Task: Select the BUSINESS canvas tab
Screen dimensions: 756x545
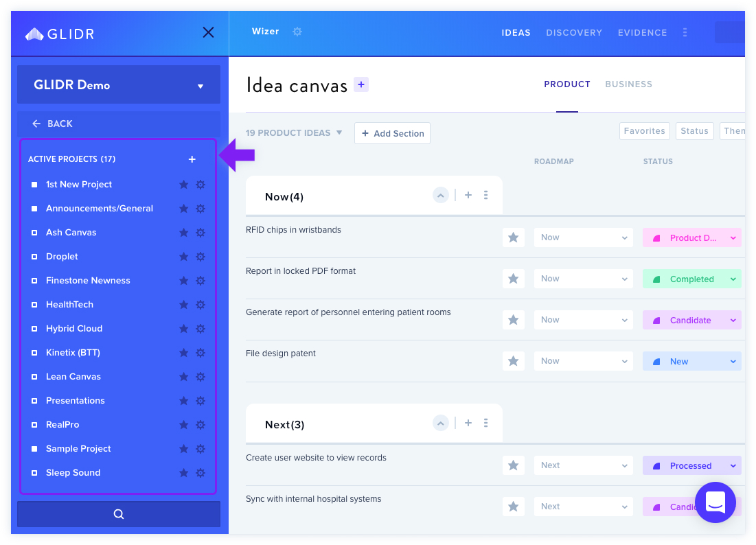Action: (x=629, y=84)
